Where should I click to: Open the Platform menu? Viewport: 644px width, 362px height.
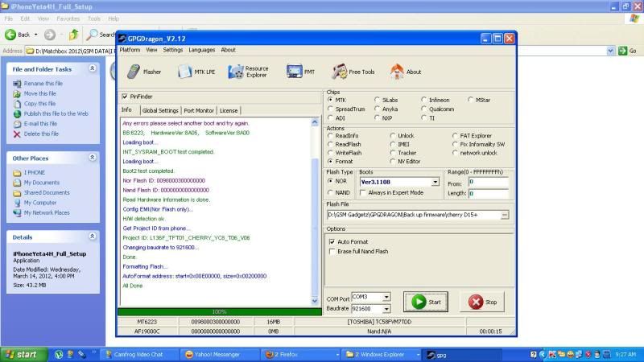click(x=130, y=50)
